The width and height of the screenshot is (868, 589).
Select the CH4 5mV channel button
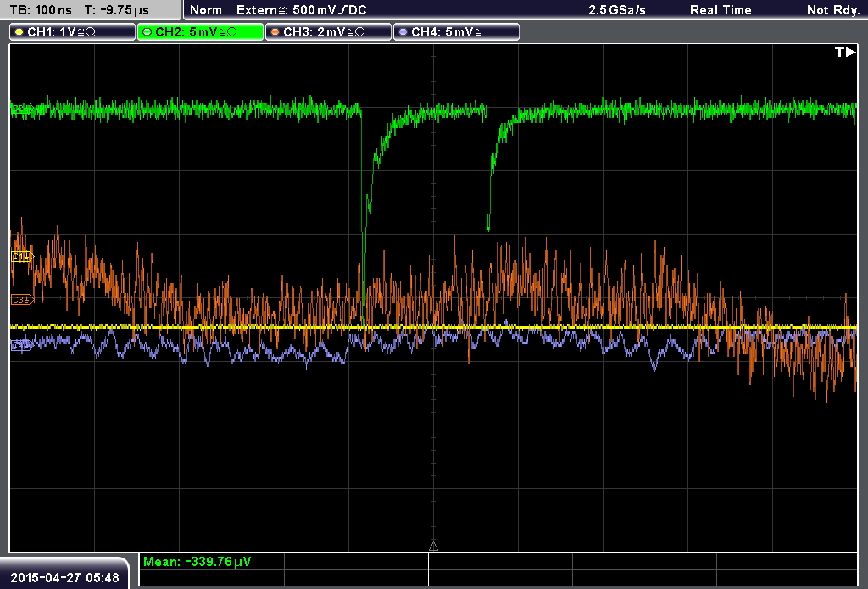(x=456, y=32)
